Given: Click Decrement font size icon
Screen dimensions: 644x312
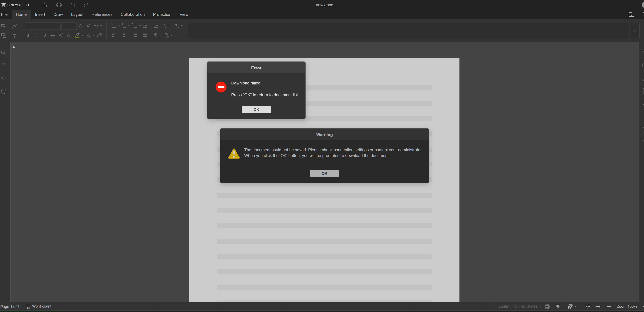Looking at the screenshot, I should [88, 26].
